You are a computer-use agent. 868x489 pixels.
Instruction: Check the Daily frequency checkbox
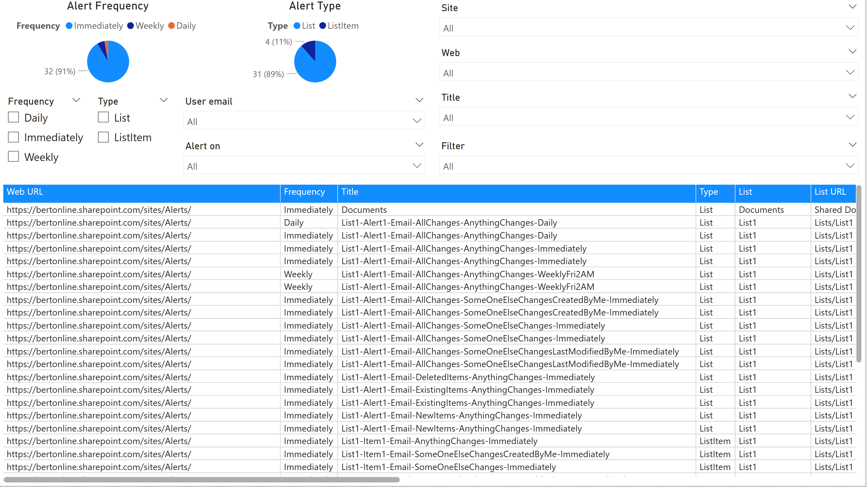[13, 117]
